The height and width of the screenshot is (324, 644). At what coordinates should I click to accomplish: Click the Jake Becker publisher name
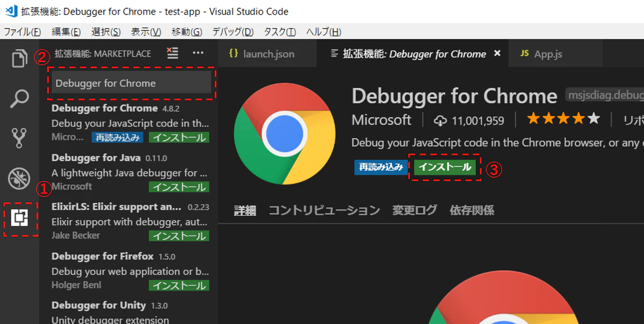click(x=76, y=235)
